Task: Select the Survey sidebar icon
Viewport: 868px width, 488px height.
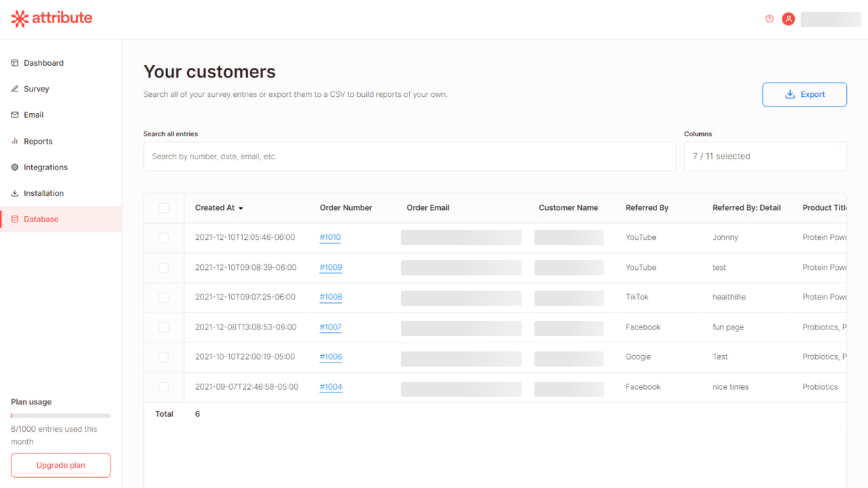Action: coord(14,89)
